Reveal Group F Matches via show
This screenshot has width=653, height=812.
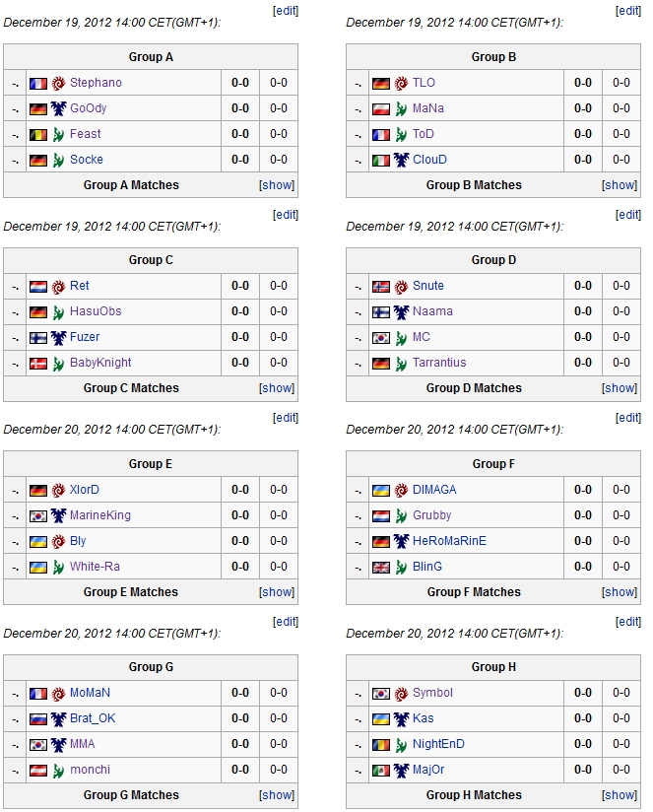[x=620, y=592]
